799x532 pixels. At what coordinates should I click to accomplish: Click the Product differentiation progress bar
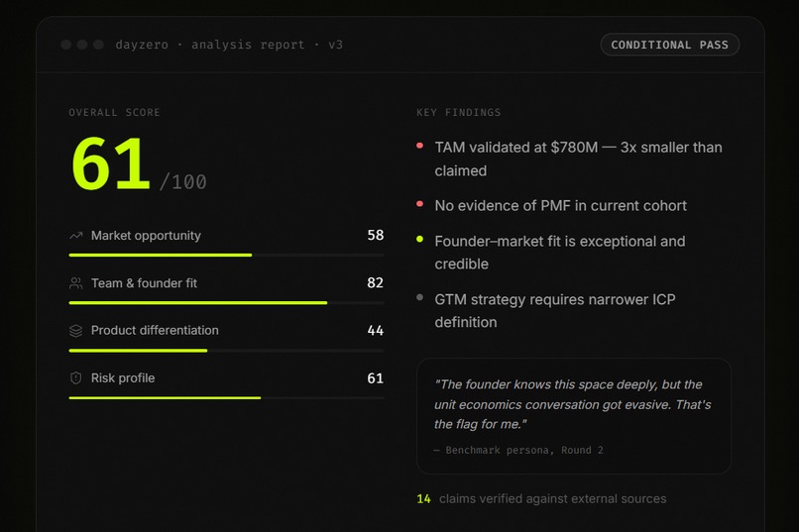pyautogui.click(x=226, y=351)
